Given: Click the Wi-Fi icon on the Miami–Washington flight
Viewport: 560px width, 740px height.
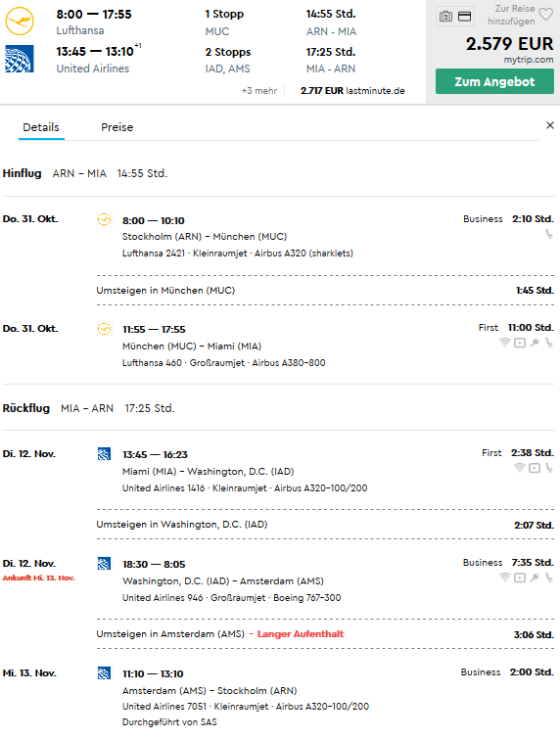Looking at the screenshot, I should tap(520, 467).
